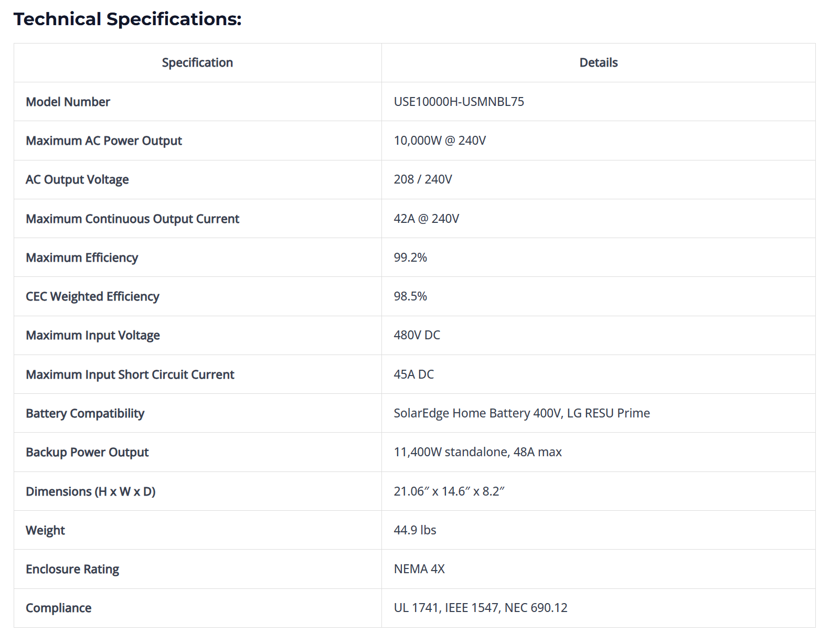
Task: Select the SolarEdge Home Battery compatibility text
Action: [522, 413]
